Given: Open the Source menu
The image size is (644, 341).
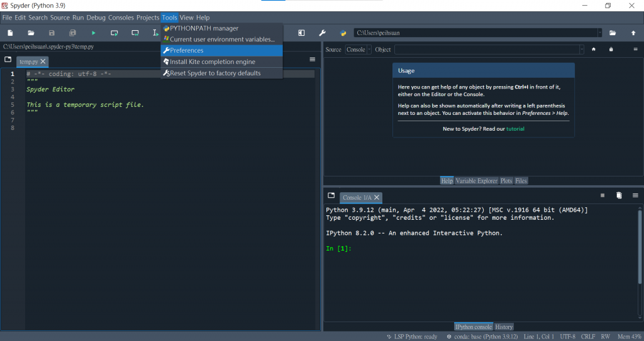Looking at the screenshot, I should coord(60,18).
